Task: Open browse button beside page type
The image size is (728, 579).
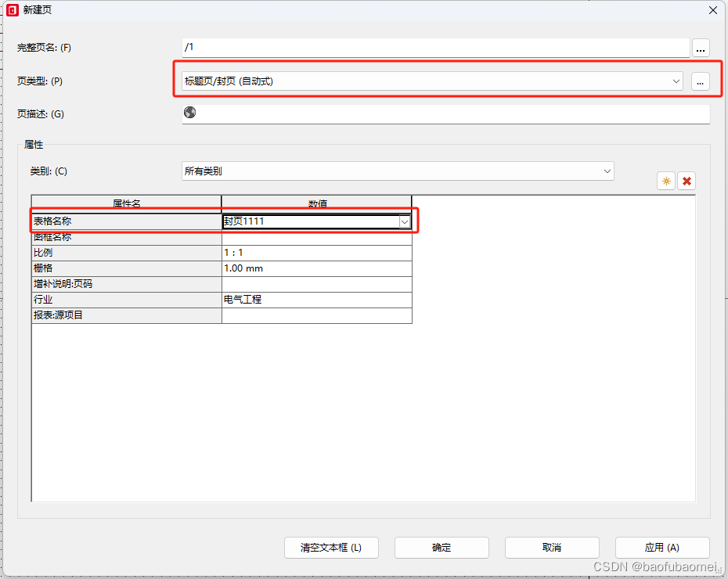Action: (701, 81)
